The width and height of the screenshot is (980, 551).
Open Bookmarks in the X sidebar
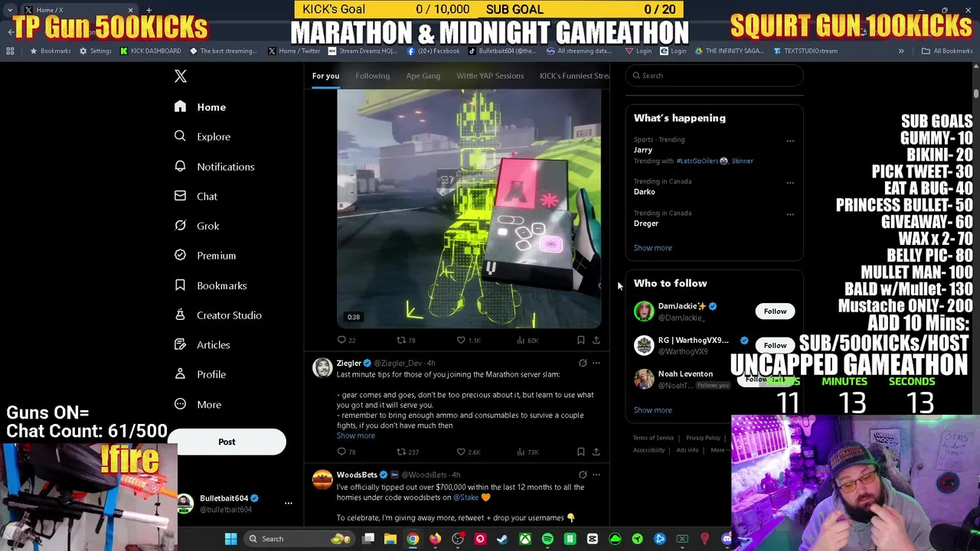click(211, 285)
